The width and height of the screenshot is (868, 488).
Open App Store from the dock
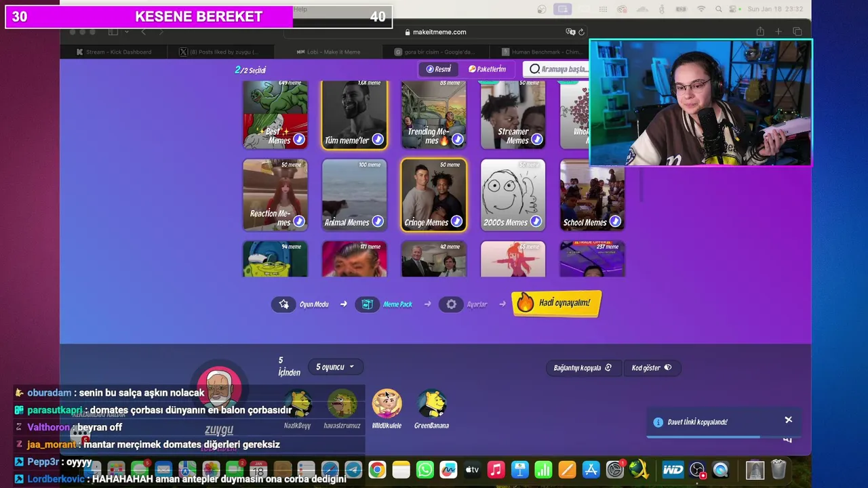click(x=591, y=470)
